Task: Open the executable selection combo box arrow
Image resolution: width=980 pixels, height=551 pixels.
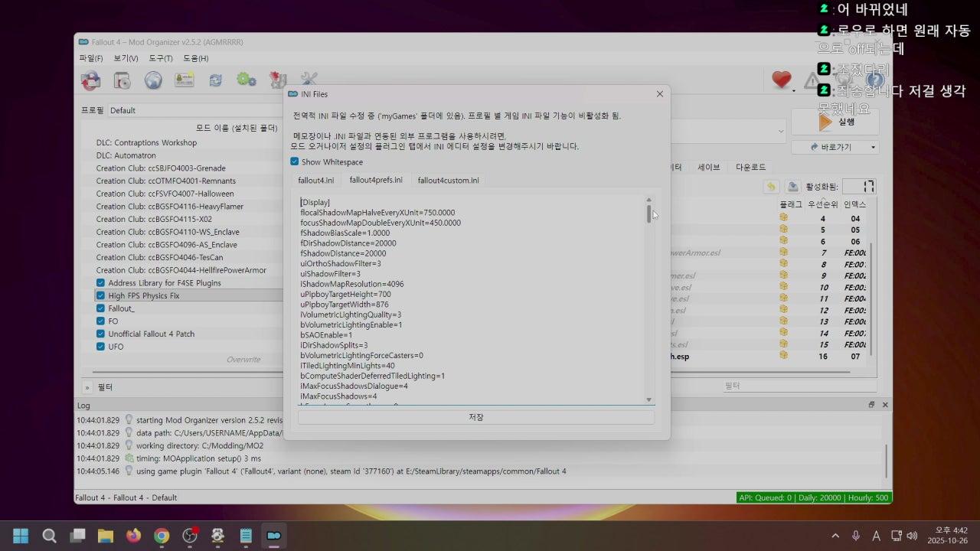Action: pyautogui.click(x=780, y=131)
